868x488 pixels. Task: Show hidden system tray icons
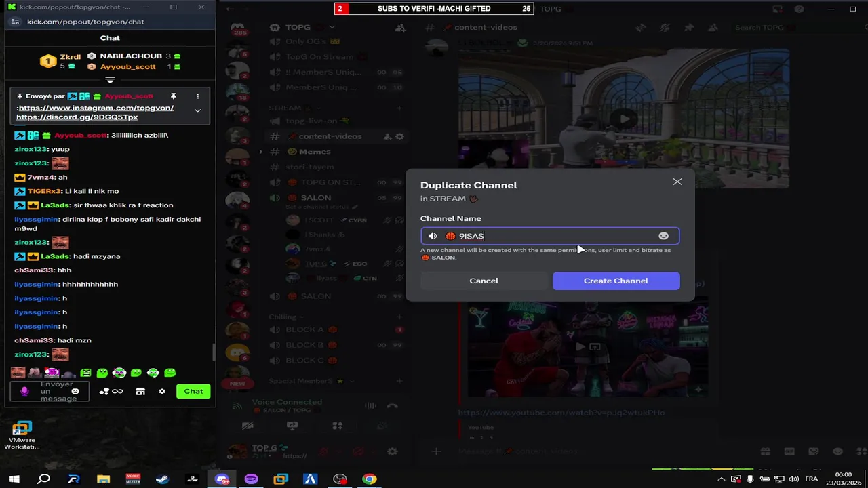click(720, 479)
